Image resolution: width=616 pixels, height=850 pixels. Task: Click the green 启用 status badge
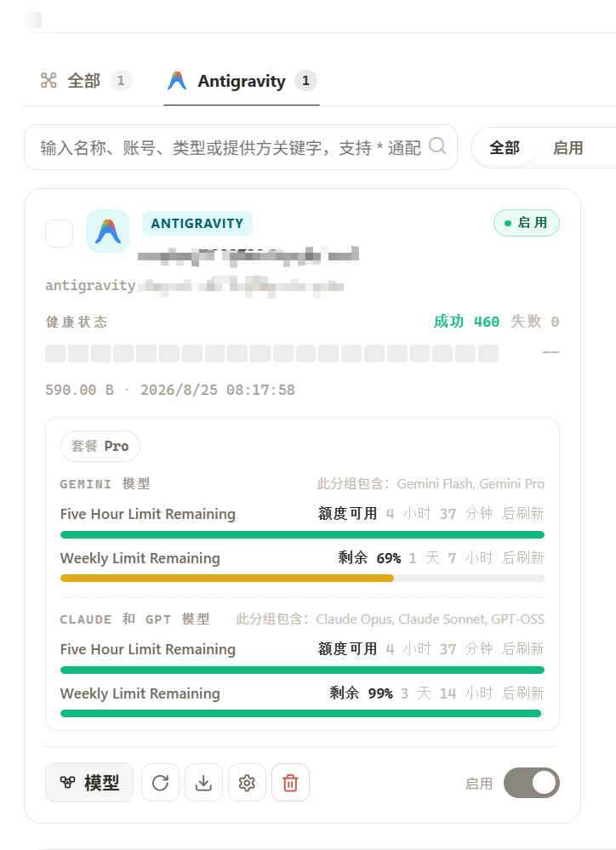(x=526, y=223)
